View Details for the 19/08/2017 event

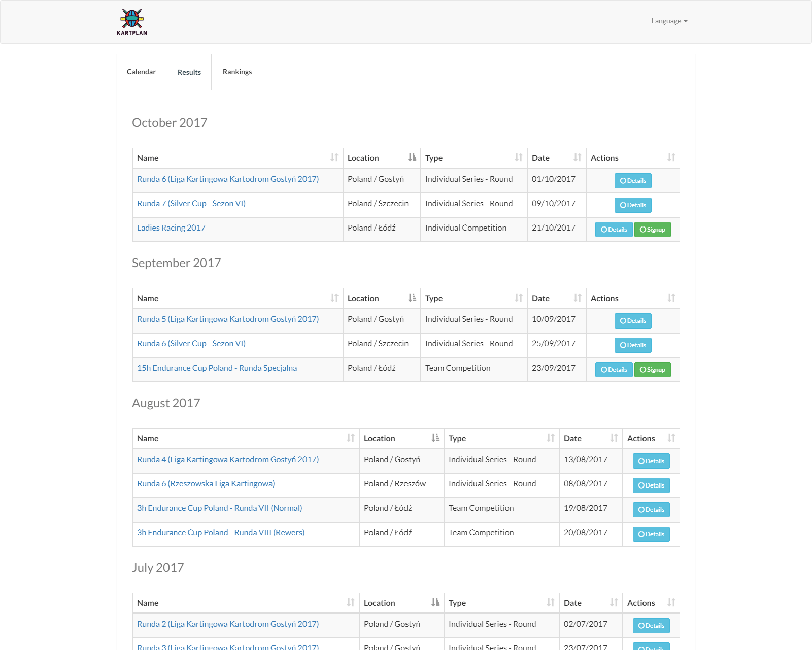[651, 510]
